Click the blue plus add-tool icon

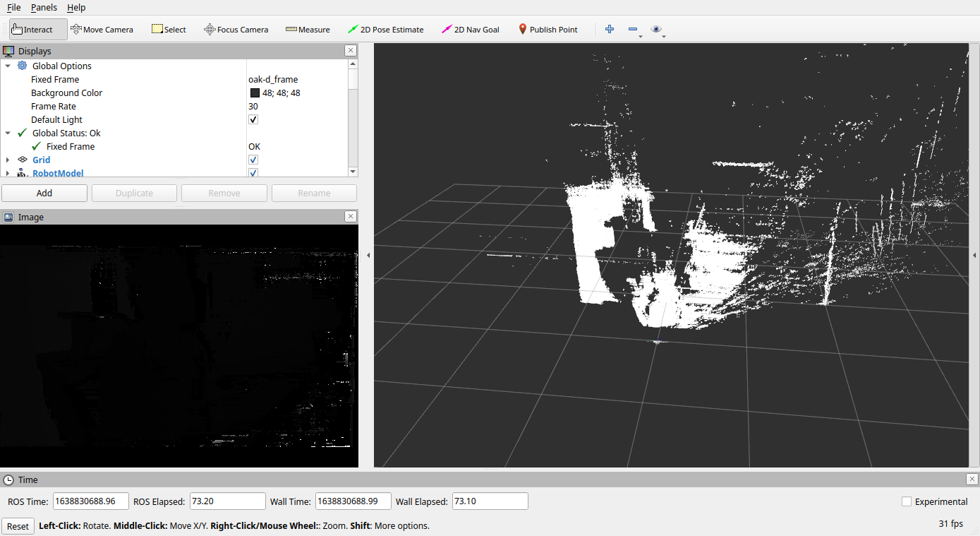click(x=610, y=29)
